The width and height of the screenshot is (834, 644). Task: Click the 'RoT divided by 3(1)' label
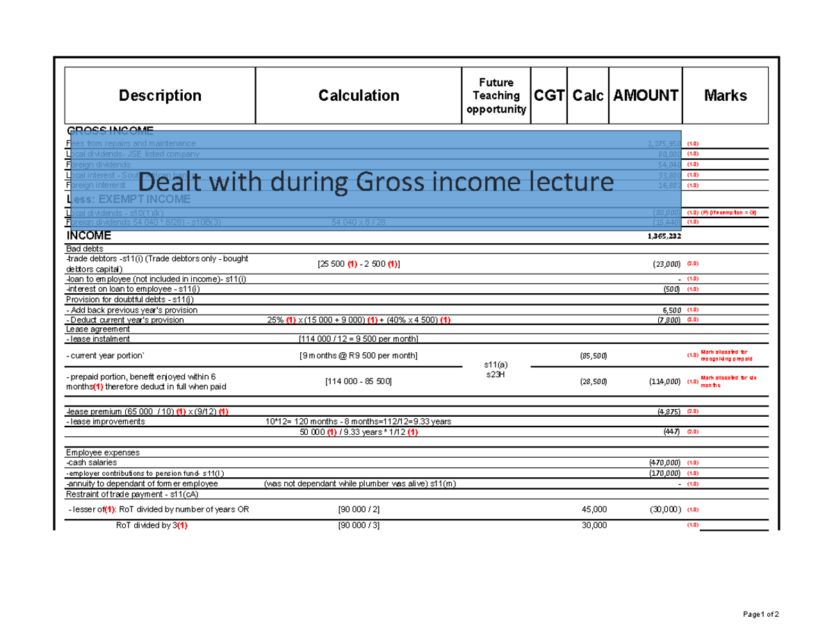pyautogui.click(x=152, y=525)
